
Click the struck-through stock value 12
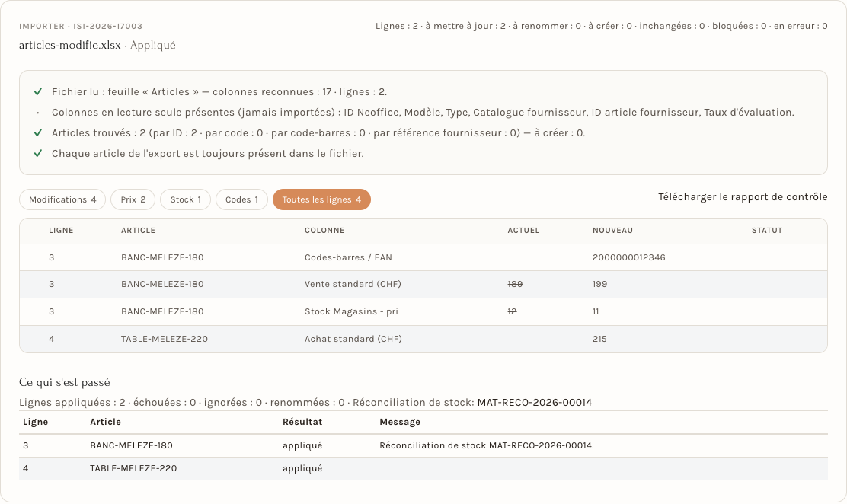pos(512,311)
